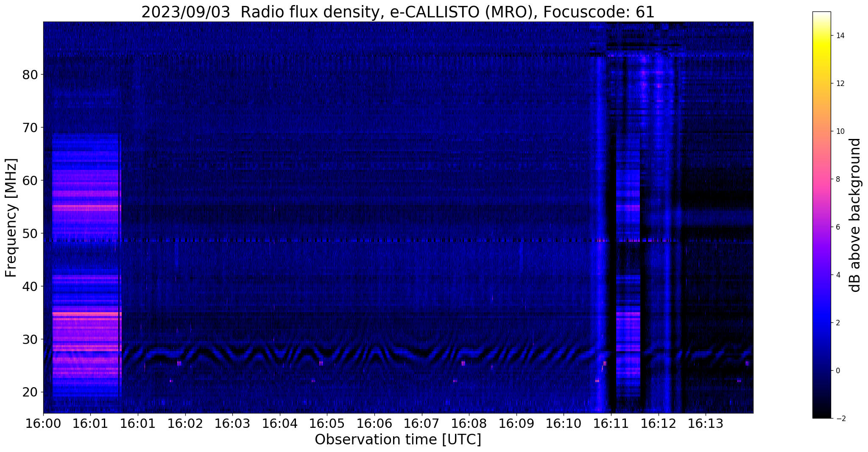Click the 20 MHz frequency tick label
This screenshot has height=452, width=868.
tap(30, 392)
